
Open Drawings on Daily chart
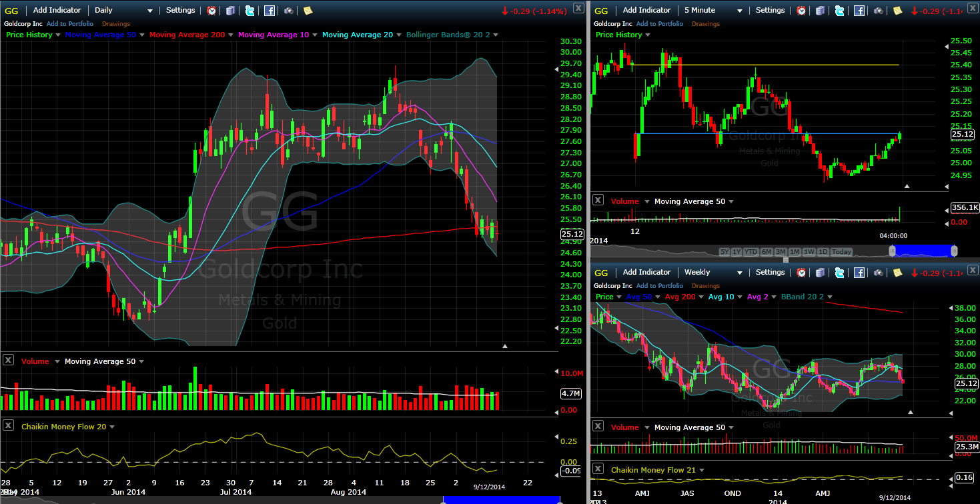coord(116,23)
